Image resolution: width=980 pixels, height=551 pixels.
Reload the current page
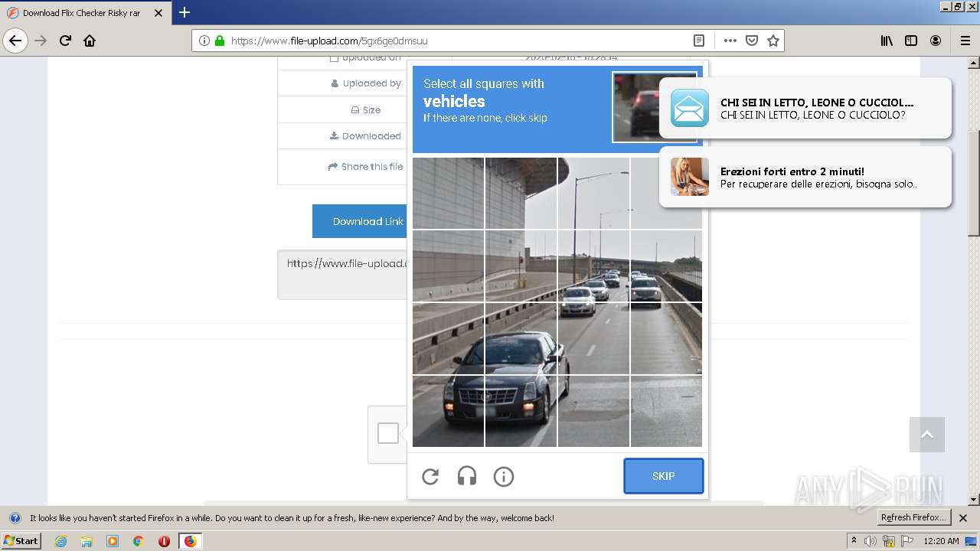coord(65,41)
